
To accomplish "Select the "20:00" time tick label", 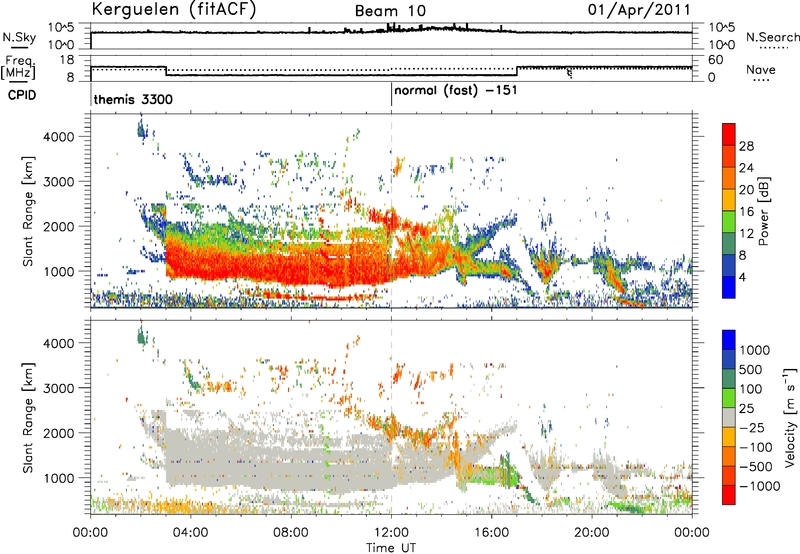I will click(x=591, y=533).
